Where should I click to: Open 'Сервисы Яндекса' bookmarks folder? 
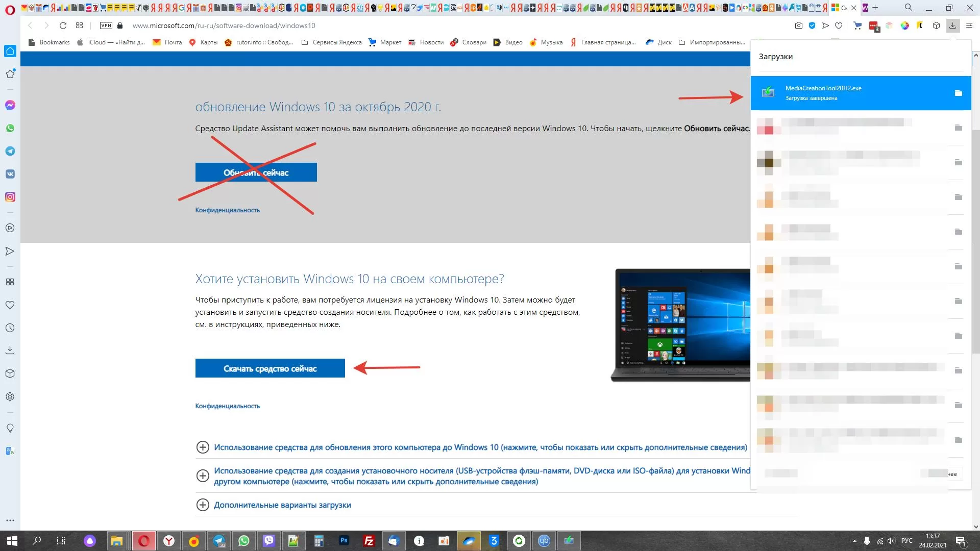(x=332, y=42)
